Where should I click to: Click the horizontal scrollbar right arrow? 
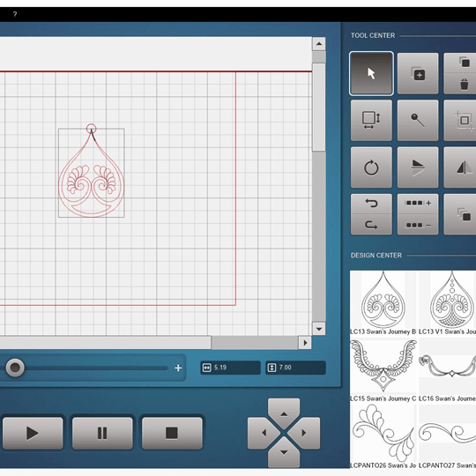pos(305,343)
